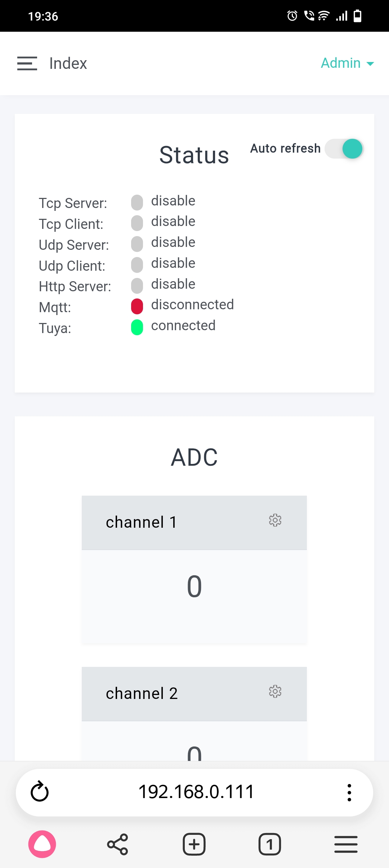Open browser bottom menu lines icon
The height and width of the screenshot is (868, 389).
click(346, 844)
